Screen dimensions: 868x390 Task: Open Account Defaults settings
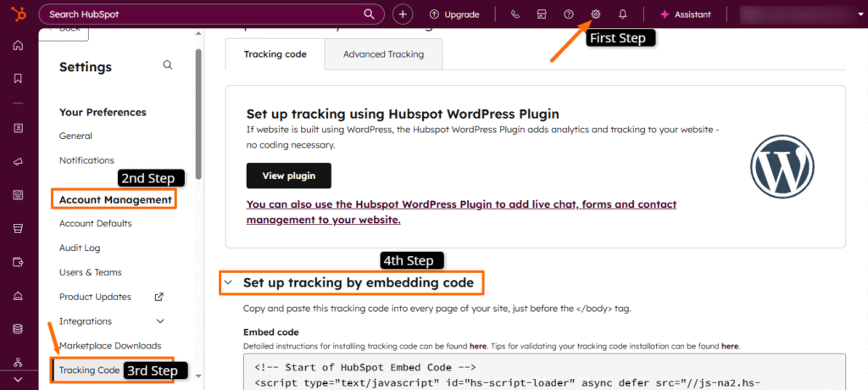pos(95,223)
